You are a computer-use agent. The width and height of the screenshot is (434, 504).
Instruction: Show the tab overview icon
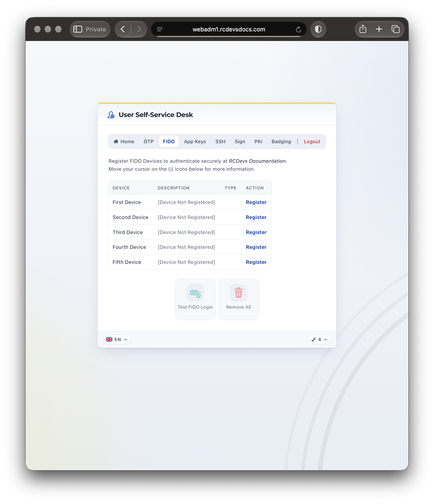(395, 29)
